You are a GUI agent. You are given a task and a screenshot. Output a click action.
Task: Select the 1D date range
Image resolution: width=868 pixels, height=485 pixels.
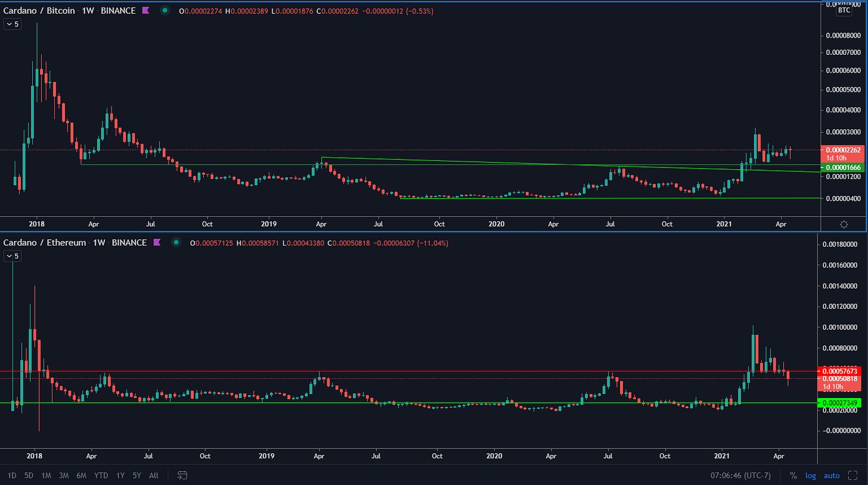coord(12,475)
